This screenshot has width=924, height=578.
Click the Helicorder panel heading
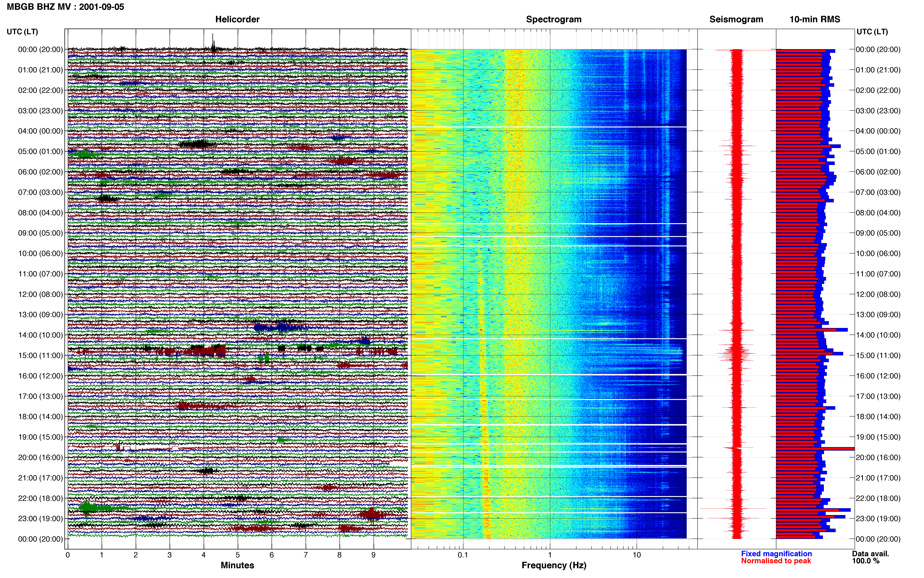[237, 20]
